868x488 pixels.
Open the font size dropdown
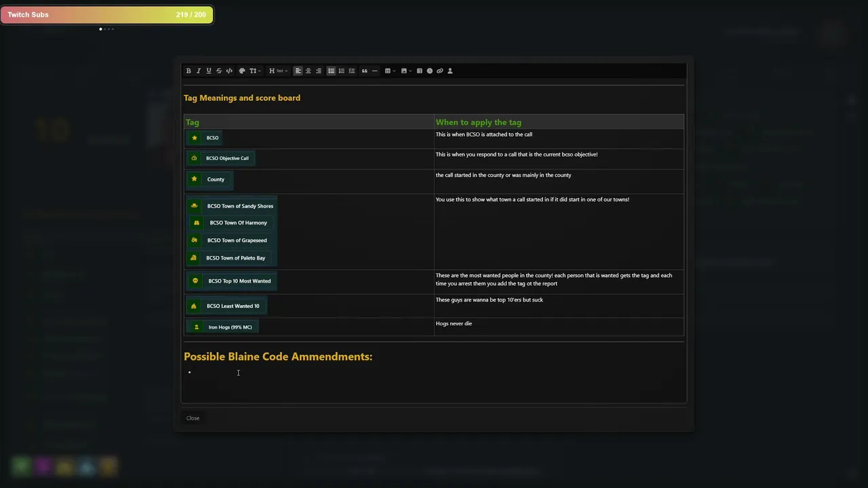pyautogui.click(x=254, y=70)
